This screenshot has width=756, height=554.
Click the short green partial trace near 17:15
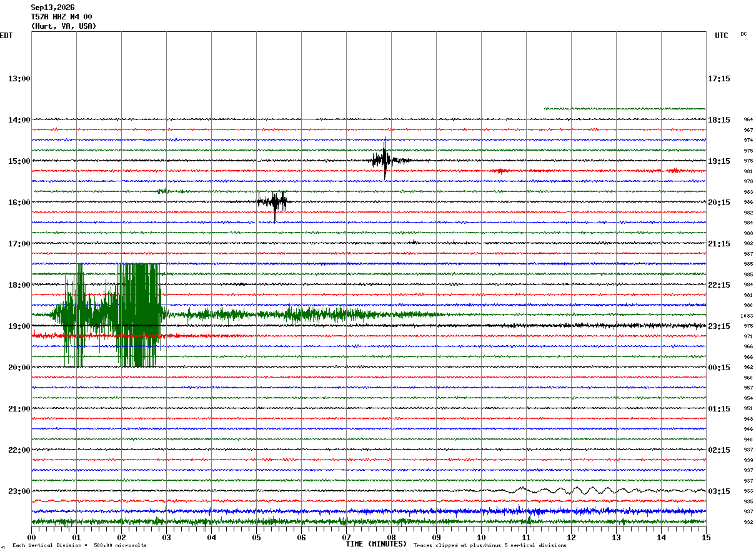pyautogui.click(x=625, y=108)
